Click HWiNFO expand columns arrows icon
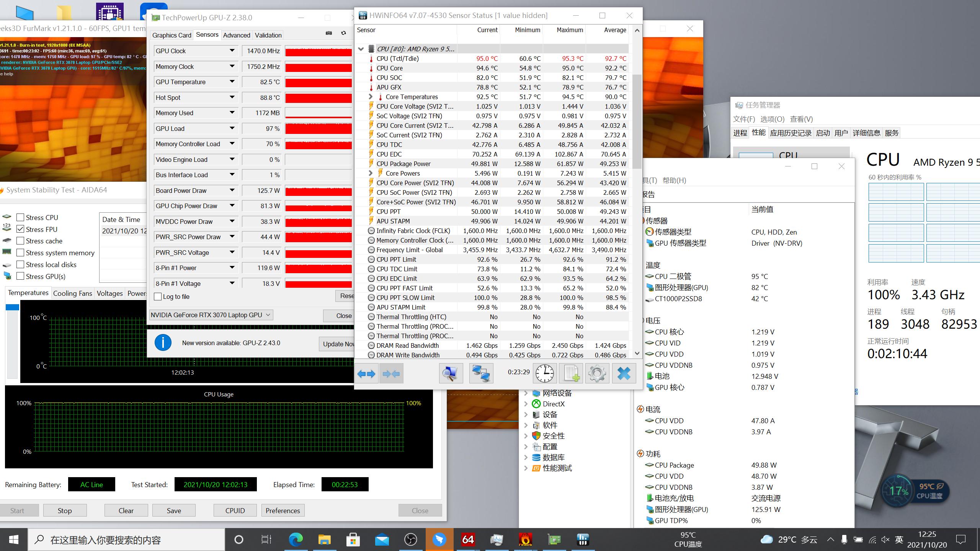 coord(366,373)
